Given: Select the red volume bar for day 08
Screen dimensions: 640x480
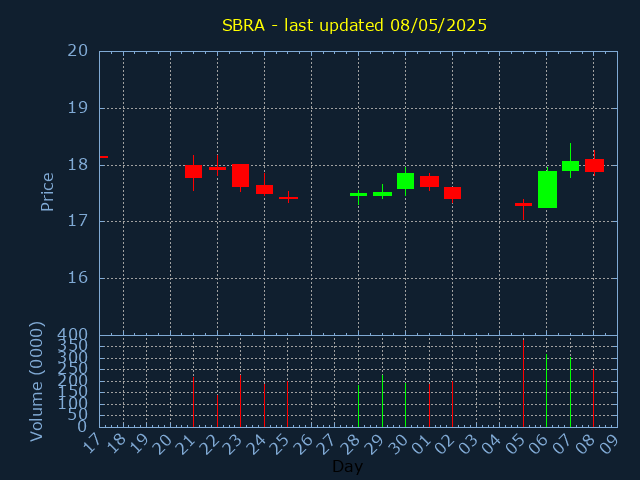Looking at the screenshot, I should click(593, 398).
